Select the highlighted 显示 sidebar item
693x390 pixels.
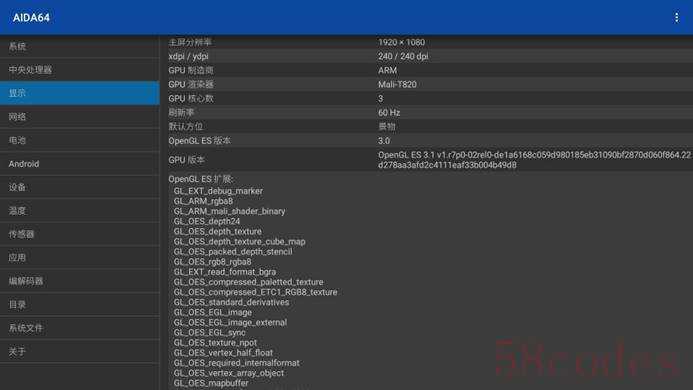click(80, 93)
